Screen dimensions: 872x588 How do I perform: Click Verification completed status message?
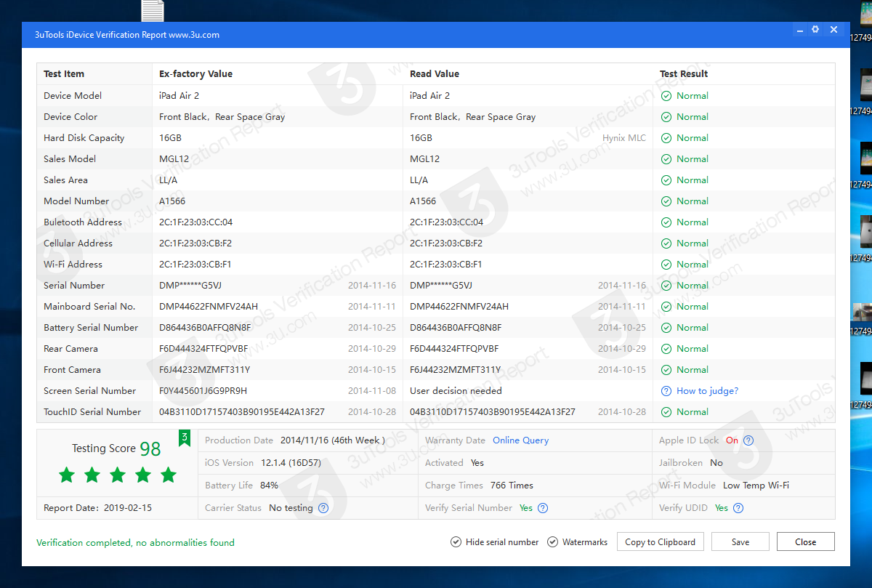pyautogui.click(x=135, y=543)
